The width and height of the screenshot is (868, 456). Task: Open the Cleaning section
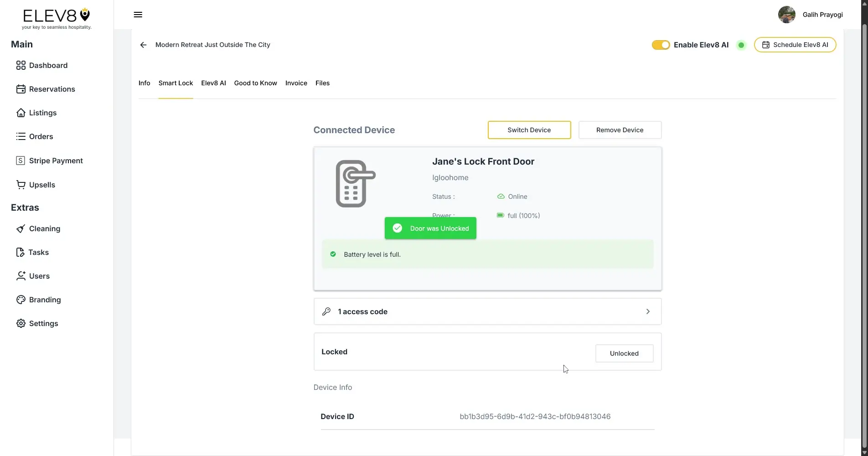coord(44,228)
